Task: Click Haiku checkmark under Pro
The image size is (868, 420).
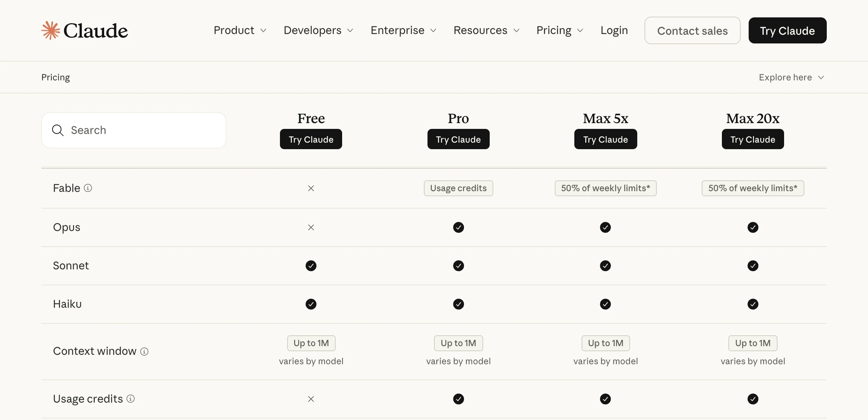Action: [x=458, y=304]
